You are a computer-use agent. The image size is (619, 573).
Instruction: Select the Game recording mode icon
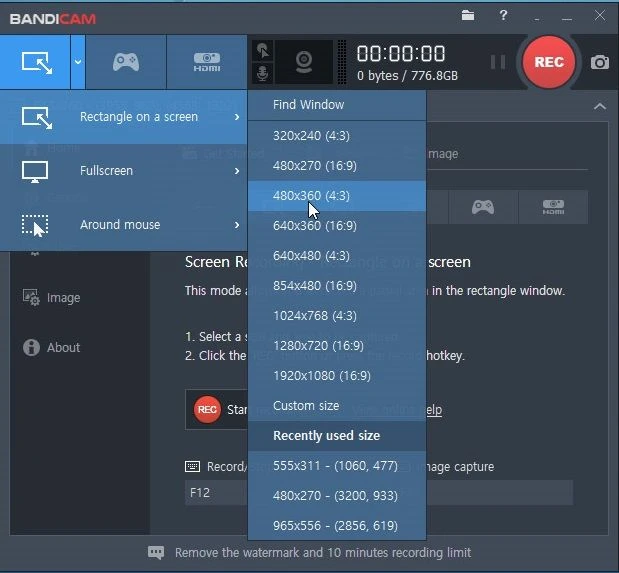125,62
